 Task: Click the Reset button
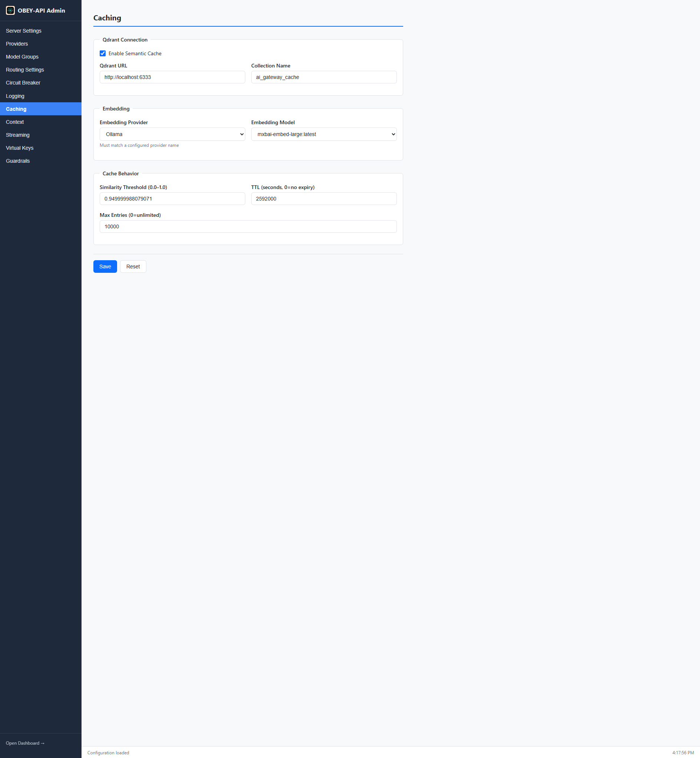133,266
